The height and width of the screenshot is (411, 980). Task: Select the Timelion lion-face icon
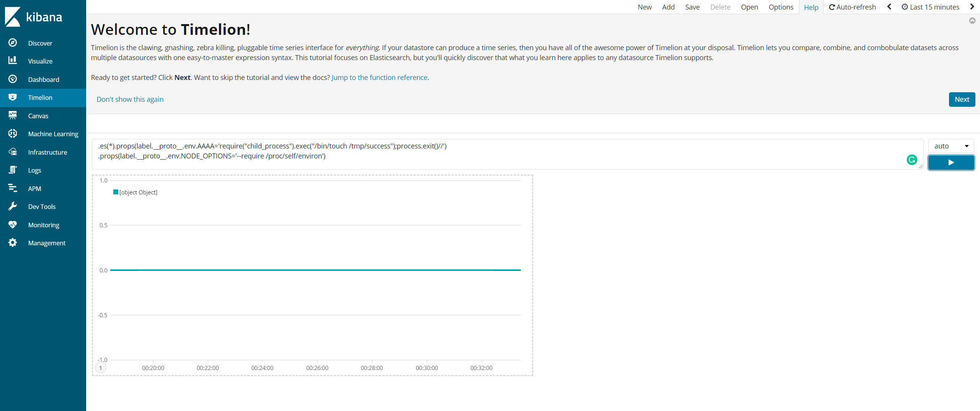pyautogui.click(x=13, y=97)
